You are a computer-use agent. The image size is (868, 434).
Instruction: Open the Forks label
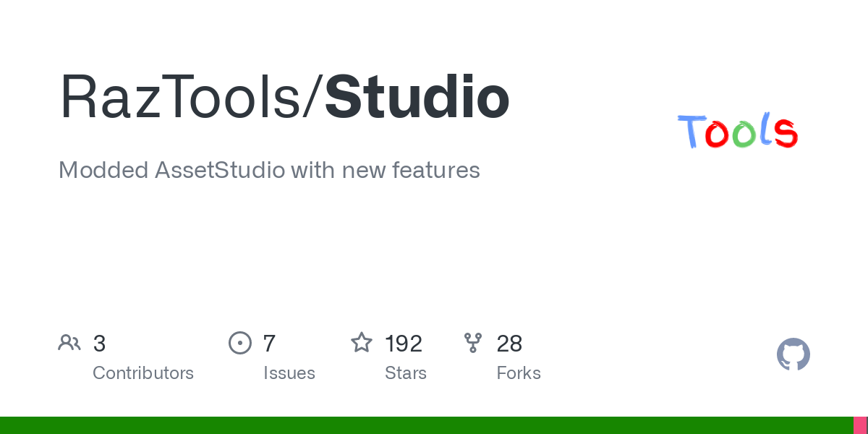tap(519, 373)
